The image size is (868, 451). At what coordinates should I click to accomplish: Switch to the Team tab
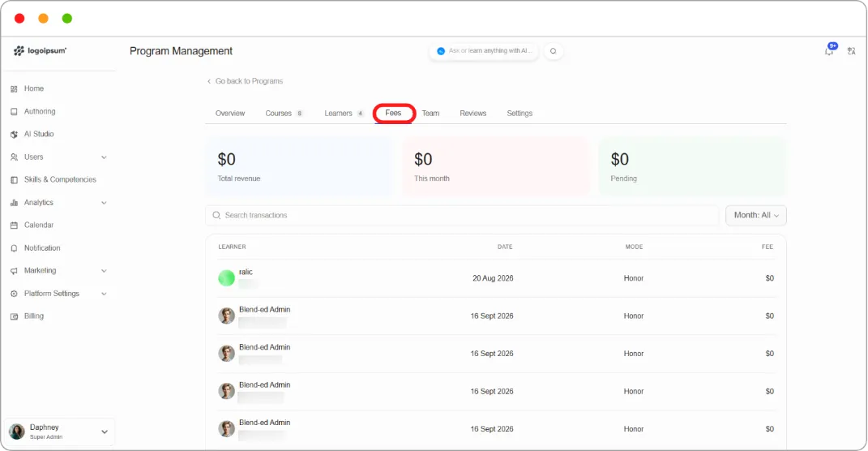[430, 113]
